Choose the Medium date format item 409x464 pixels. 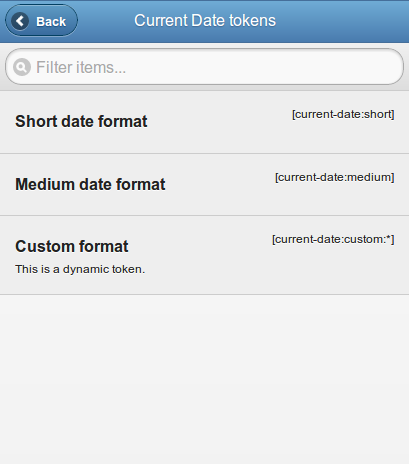[x=204, y=185]
